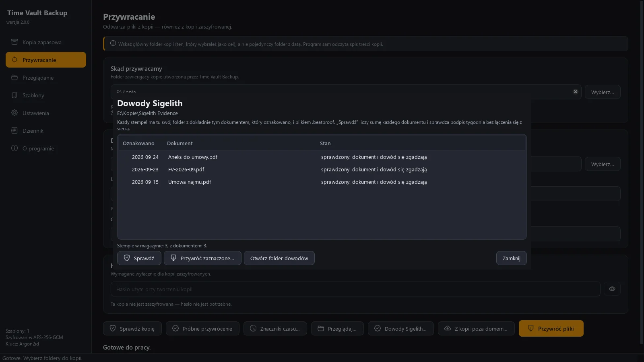Image resolution: width=644 pixels, height=362 pixels.
Task: Open the O programie page
Action: [x=46, y=148]
